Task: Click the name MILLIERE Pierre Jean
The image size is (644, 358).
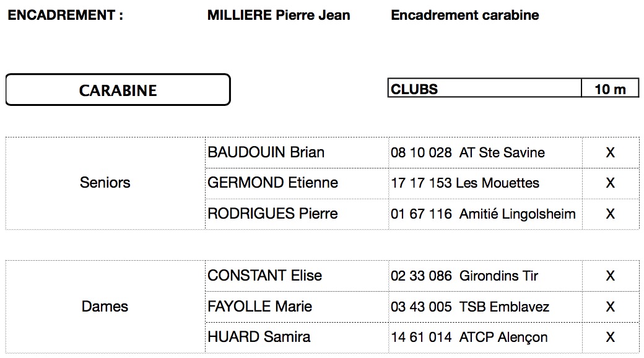Action: 279,15
